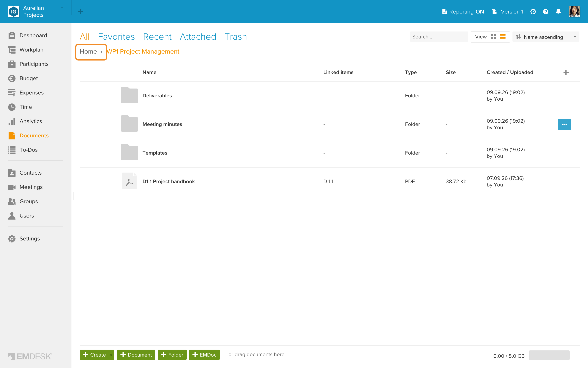Open Expenses in the sidebar
The height and width of the screenshot is (368, 588).
(x=26, y=92)
